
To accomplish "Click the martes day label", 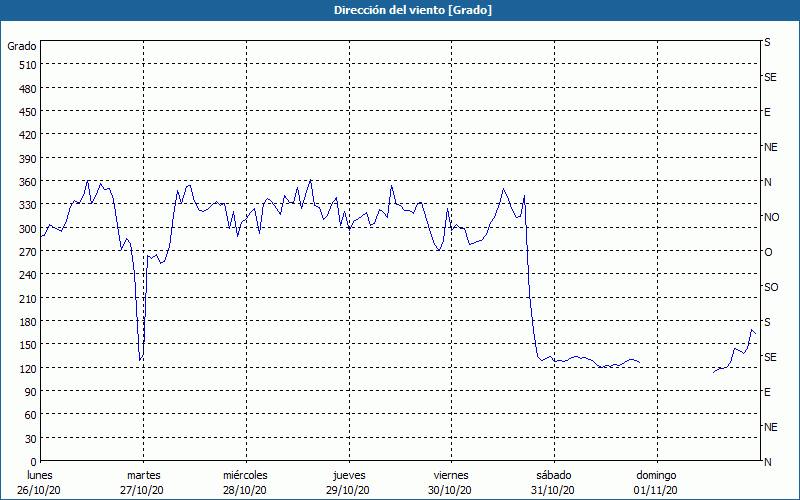I will (144, 475).
